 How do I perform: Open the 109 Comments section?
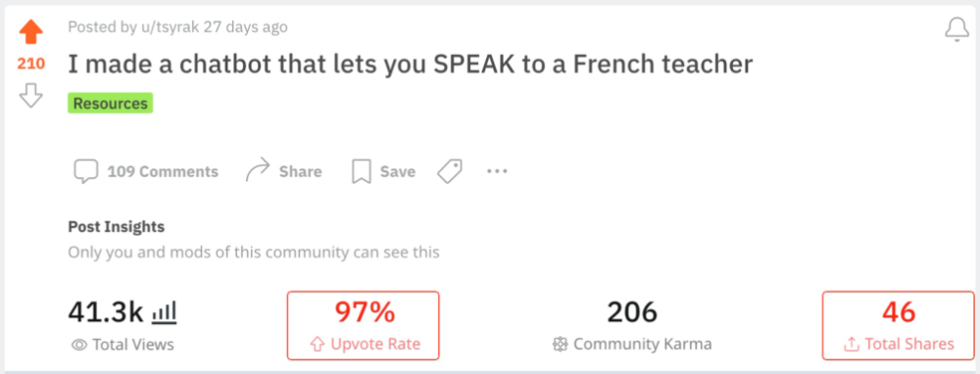click(146, 171)
